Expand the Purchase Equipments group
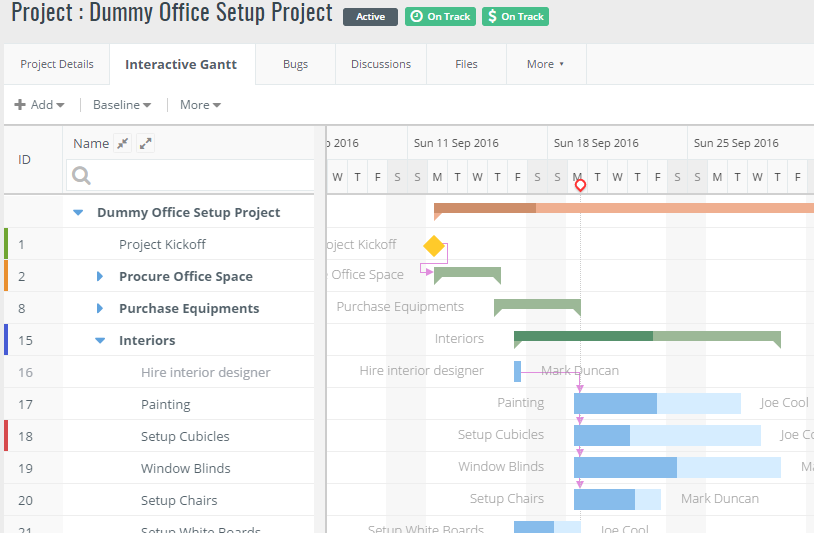Screen dimensions: 814x533 [x=100, y=308]
